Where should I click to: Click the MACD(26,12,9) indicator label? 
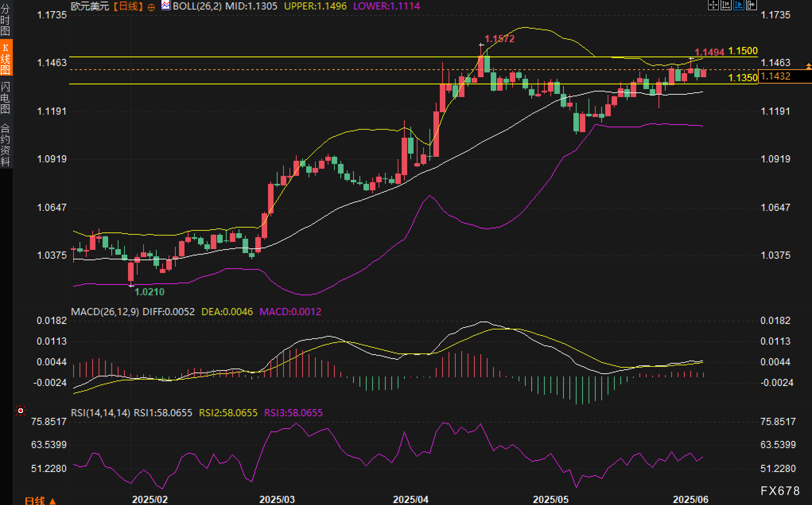[105, 312]
